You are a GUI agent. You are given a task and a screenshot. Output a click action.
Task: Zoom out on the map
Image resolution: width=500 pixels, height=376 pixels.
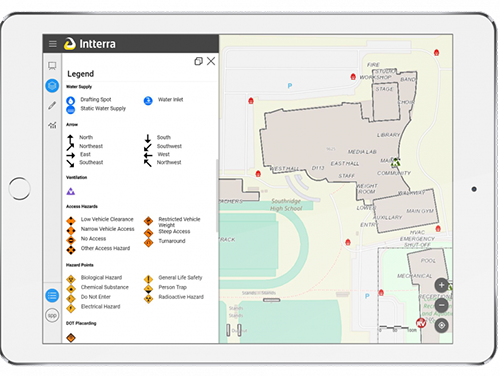coord(441,305)
